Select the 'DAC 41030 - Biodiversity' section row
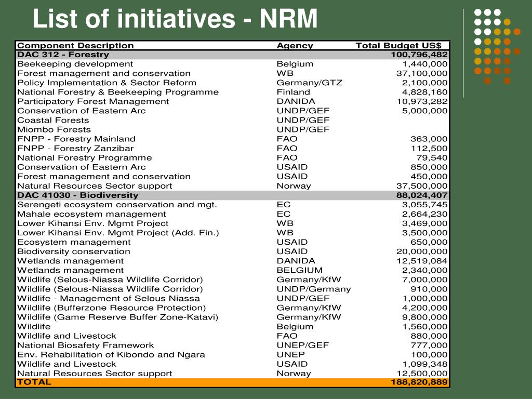Viewport: 532px width, 399px height. point(232,195)
